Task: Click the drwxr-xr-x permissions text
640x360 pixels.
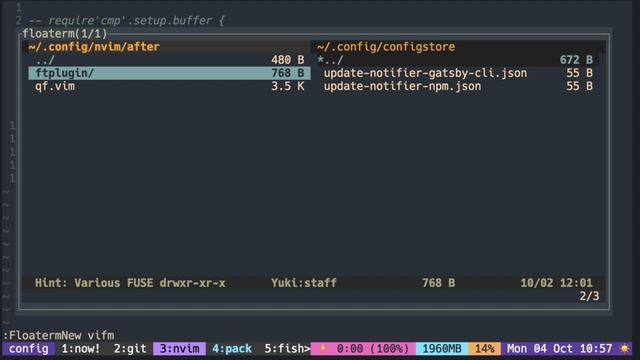Action: 192,283
